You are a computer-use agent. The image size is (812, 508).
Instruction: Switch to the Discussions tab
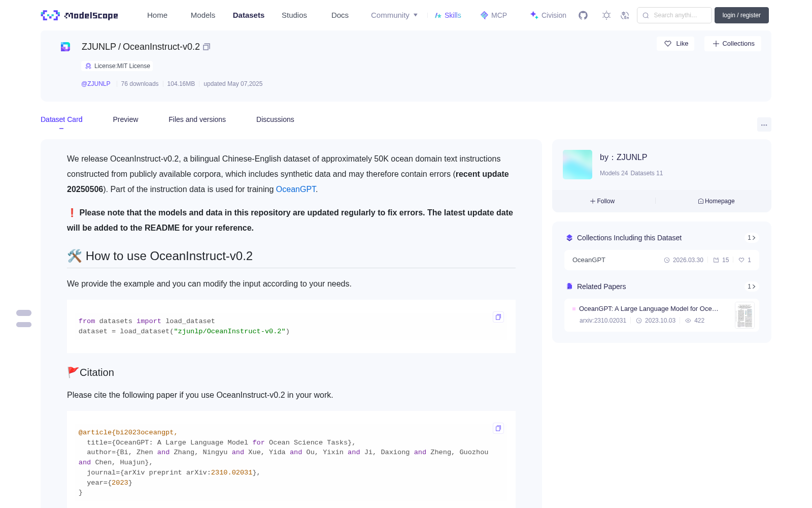pos(275,119)
